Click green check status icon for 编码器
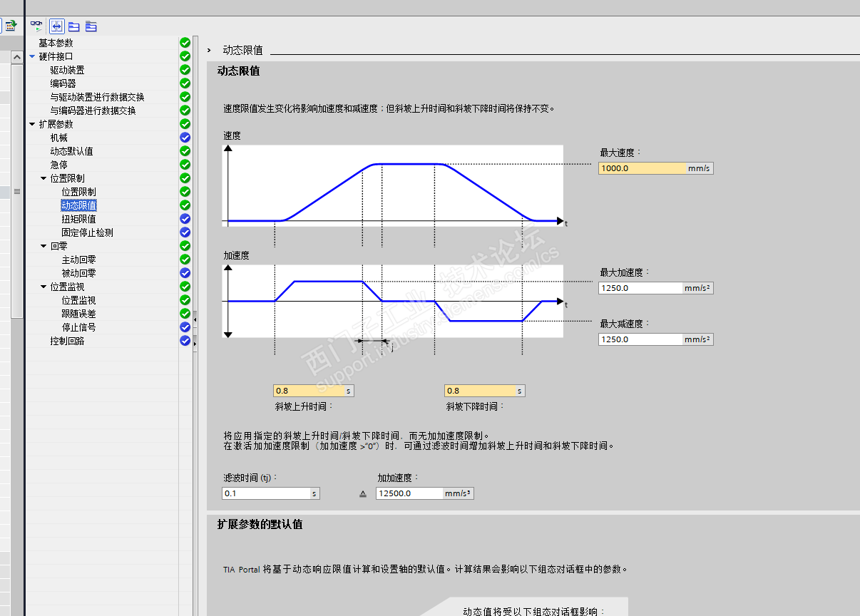860x616 pixels. point(185,83)
